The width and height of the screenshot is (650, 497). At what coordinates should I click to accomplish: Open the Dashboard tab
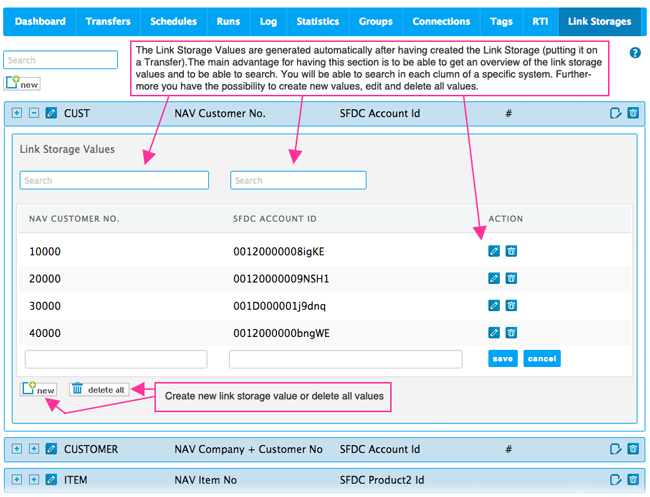tap(40, 22)
